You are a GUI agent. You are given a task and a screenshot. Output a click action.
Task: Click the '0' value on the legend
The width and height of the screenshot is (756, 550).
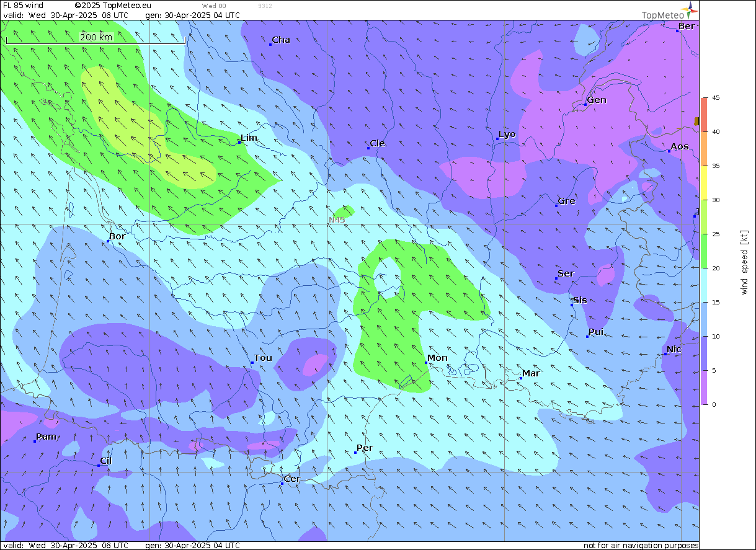[x=714, y=405]
